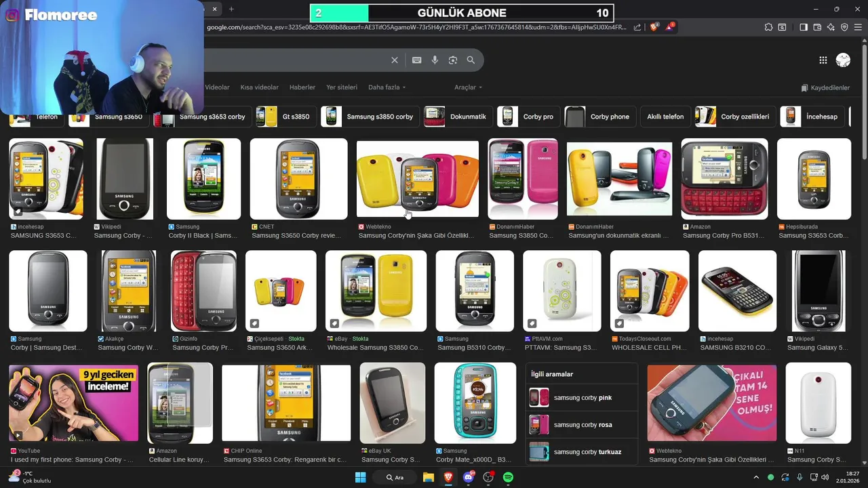Screen dimensions: 868x488
Task: Open the browser extensions puzzle icon
Action: [768, 27]
